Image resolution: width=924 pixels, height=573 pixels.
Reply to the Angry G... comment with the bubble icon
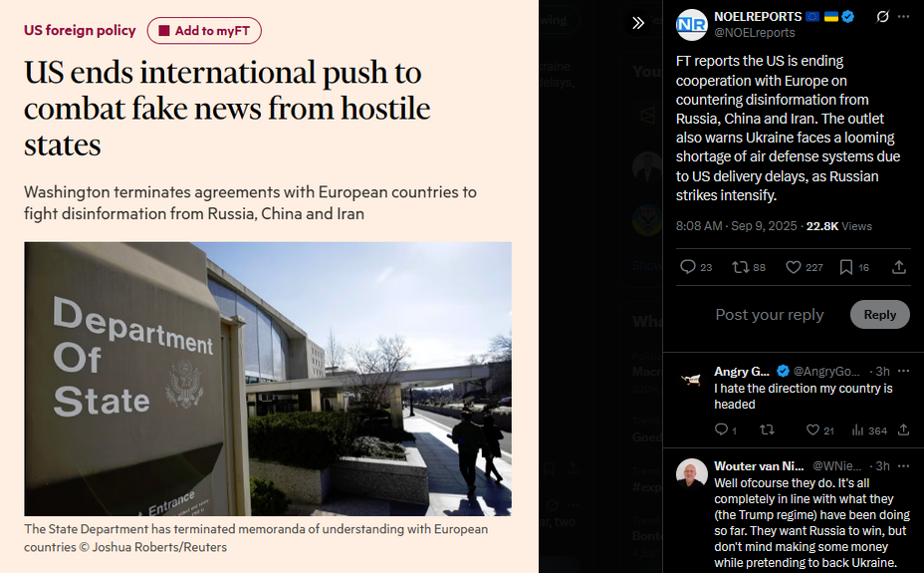click(721, 430)
